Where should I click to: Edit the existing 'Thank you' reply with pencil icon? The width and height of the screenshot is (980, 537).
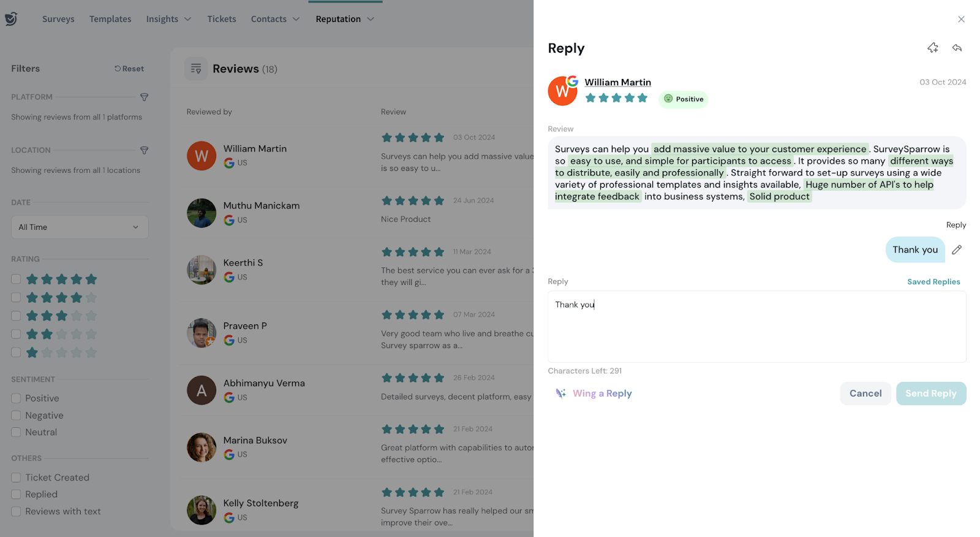[x=957, y=249]
